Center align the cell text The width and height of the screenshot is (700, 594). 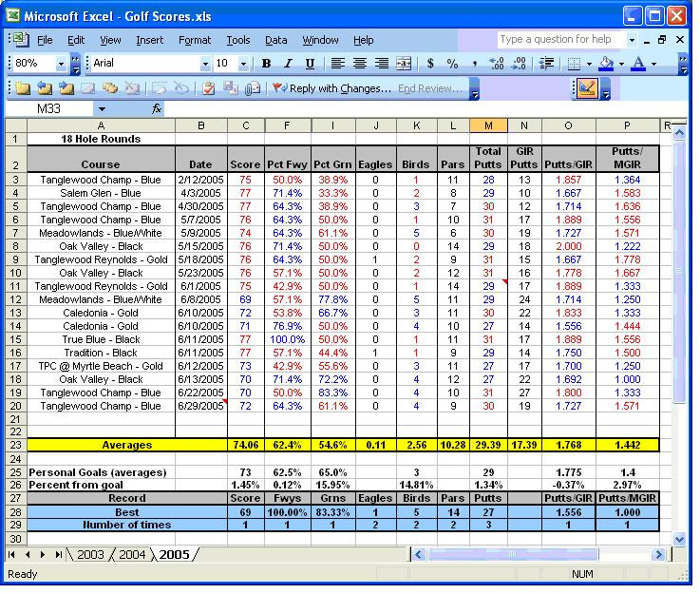tap(360, 64)
